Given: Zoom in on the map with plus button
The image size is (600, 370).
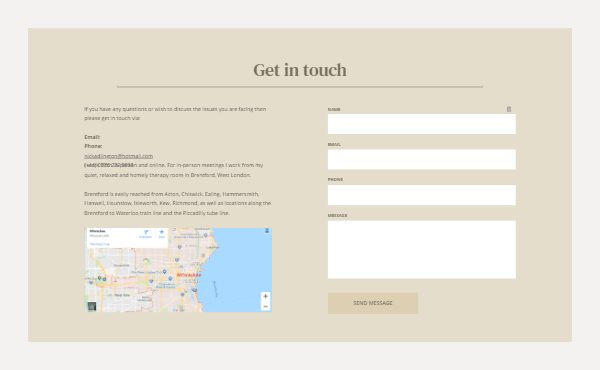Looking at the screenshot, I should (x=266, y=297).
